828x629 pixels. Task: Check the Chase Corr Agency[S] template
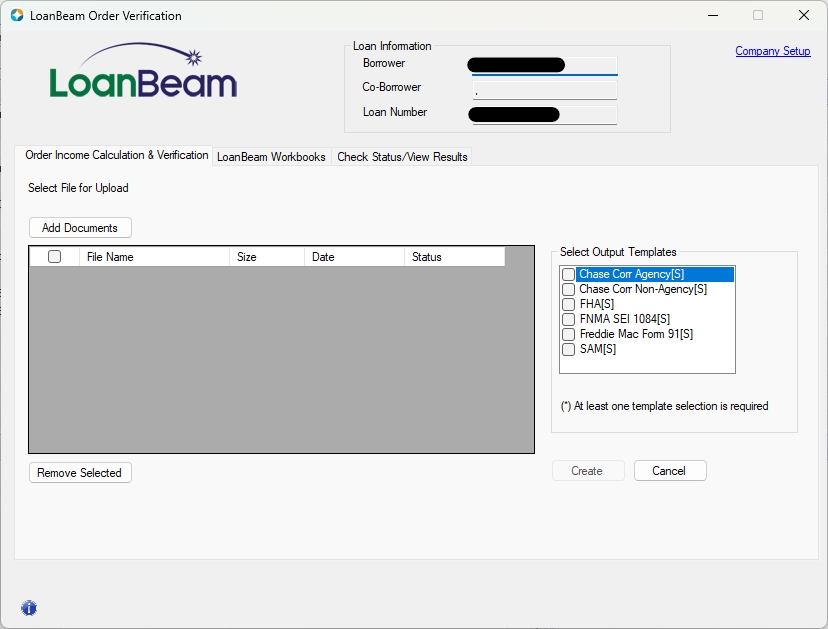(x=569, y=274)
